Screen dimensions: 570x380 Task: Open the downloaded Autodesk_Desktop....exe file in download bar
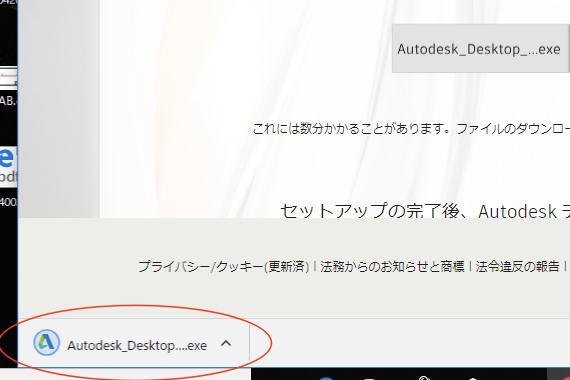coord(137,345)
